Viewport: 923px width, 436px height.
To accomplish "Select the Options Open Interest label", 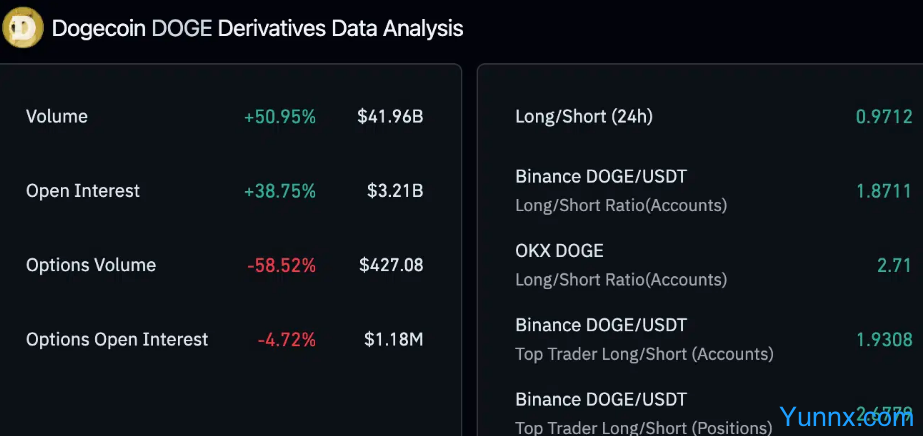I will click(x=117, y=340).
